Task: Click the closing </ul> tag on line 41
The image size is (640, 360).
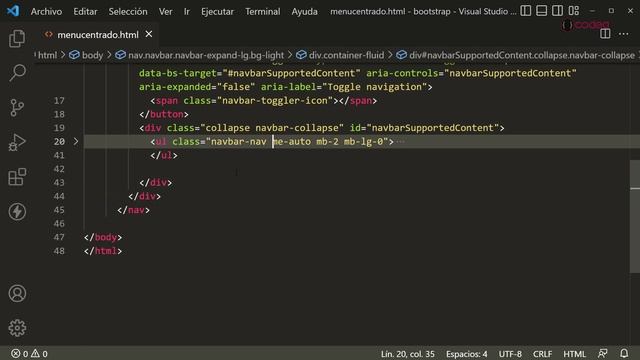Action: point(164,155)
